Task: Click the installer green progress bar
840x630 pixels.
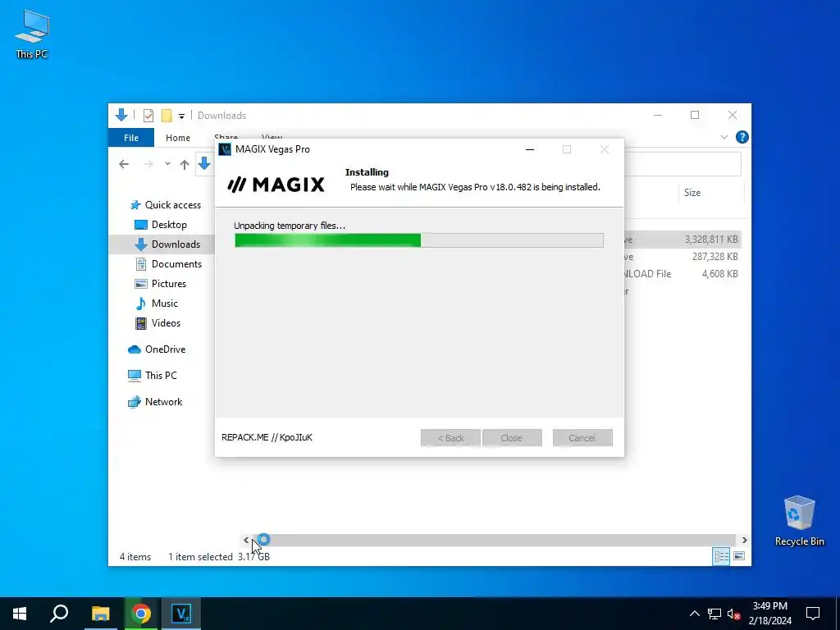Action: pos(419,240)
